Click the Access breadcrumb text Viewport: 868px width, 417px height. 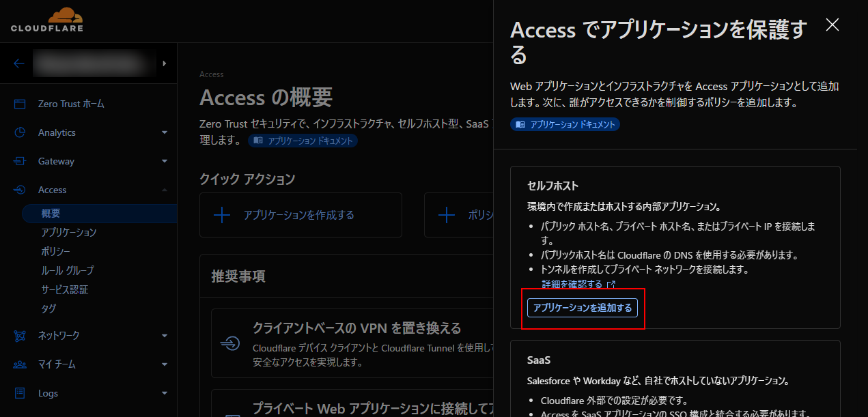(x=211, y=74)
